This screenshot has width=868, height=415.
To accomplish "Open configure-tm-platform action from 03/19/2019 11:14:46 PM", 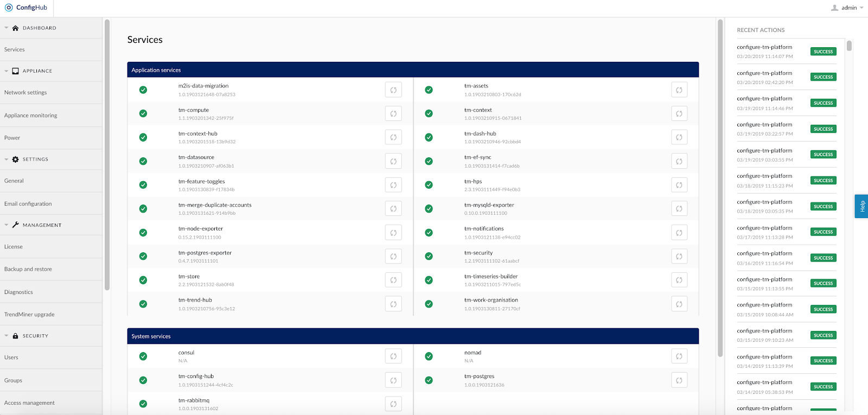I will click(x=764, y=99).
